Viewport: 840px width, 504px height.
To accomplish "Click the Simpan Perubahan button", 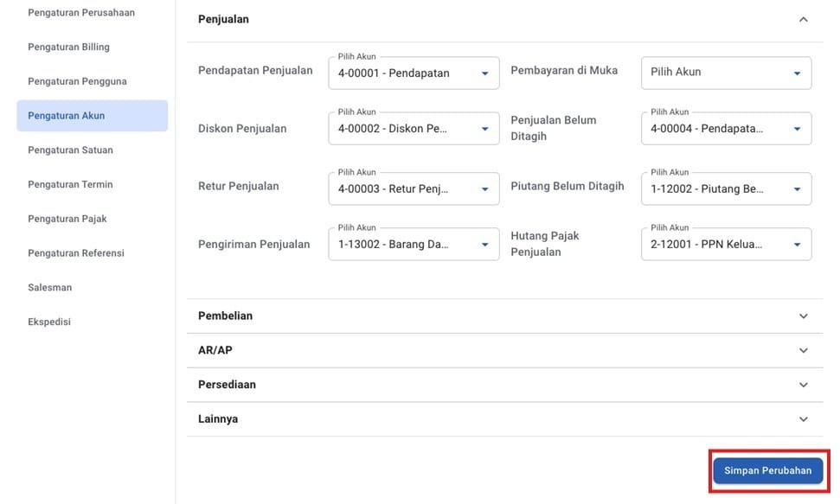I will tap(768, 471).
